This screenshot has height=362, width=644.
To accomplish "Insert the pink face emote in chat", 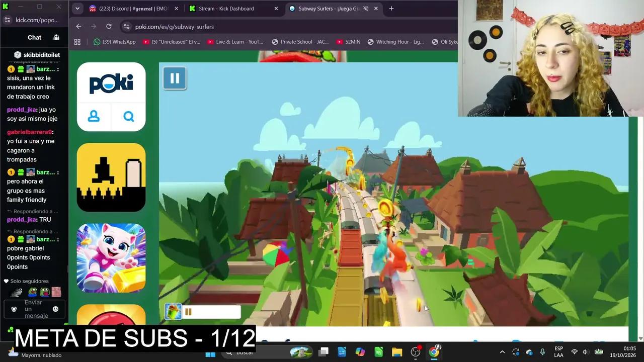I will [x=56, y=292].
